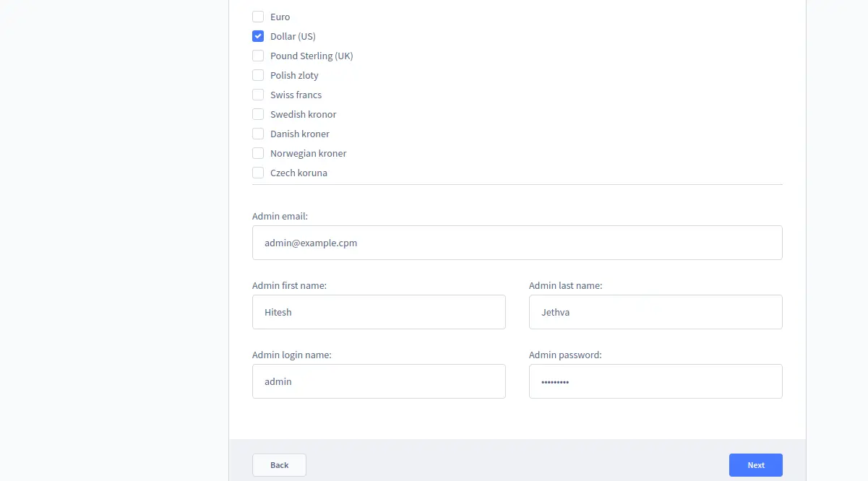
Task: Proceed with the Next button
Action: click(x=756, y=465)
